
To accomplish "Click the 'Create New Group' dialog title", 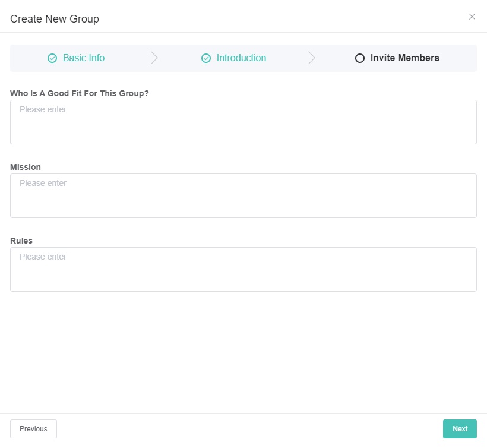I will point(55,19).
